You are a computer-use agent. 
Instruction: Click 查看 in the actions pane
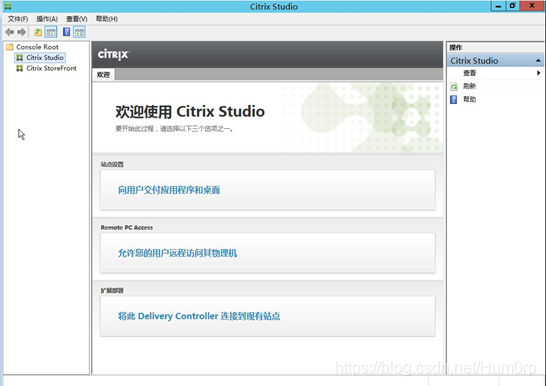(469, 73)
